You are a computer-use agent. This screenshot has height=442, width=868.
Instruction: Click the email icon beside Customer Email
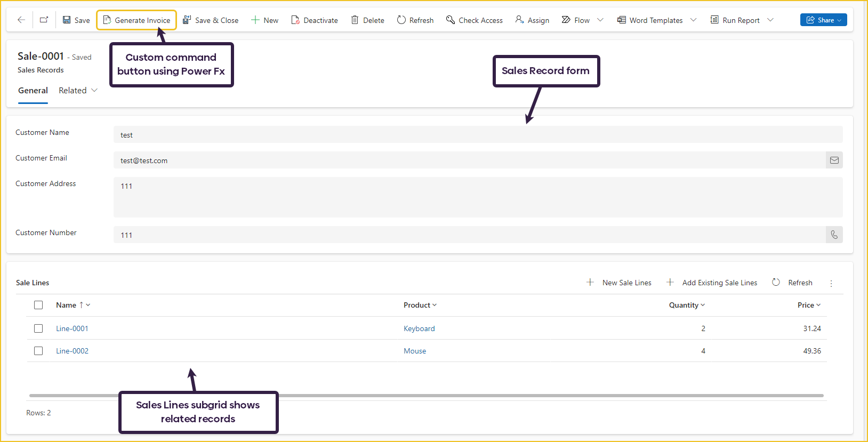click(834, 160)
